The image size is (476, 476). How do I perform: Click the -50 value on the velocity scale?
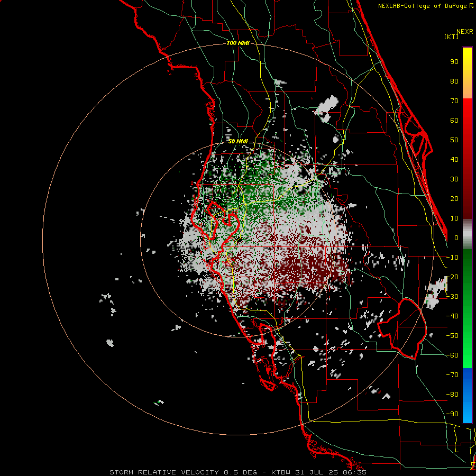pos(452,336)
